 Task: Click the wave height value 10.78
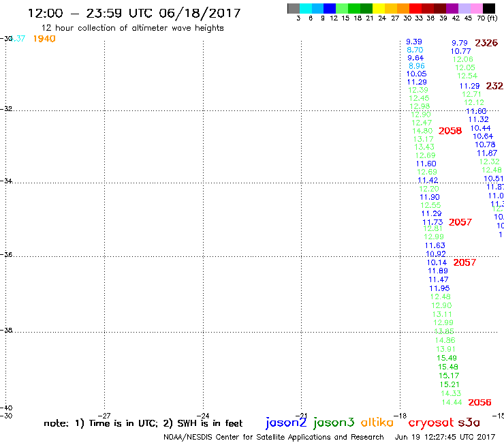coord(485,144)
